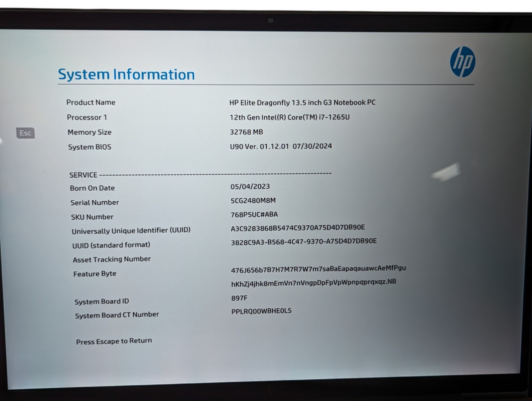
Task: Click the System Information heading
Action: (x=126, y=75)
